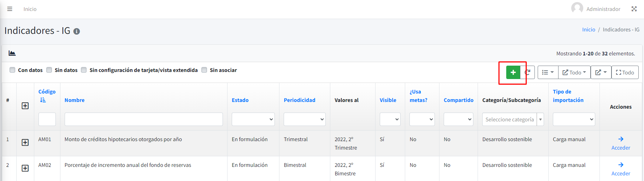This screenshot has width=644, height=181.
Task: Sort by Periodicidad column
Action: (300, 100)
